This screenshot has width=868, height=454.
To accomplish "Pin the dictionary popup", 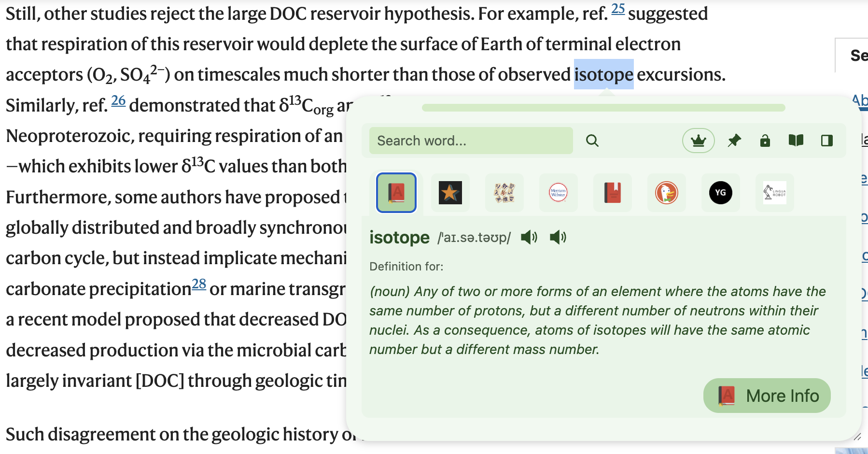I will pyautogui.click(x=734, y=141).
